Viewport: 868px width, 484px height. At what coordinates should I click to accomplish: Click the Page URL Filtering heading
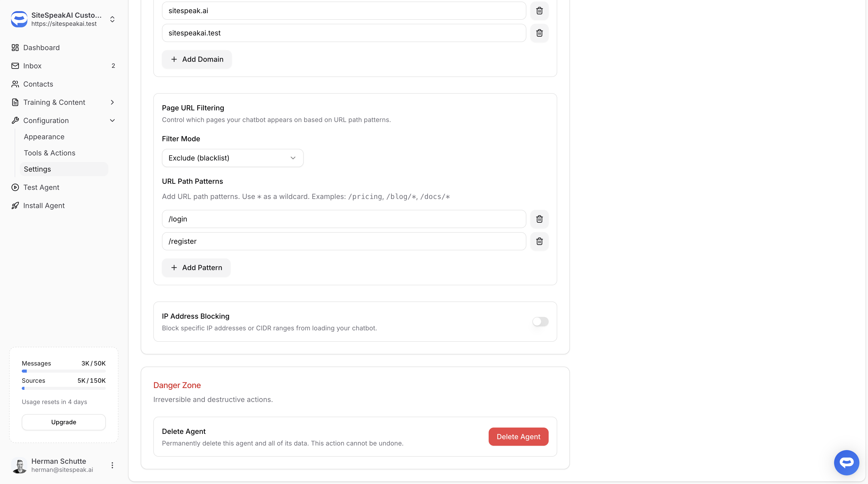tap(193, 108)
